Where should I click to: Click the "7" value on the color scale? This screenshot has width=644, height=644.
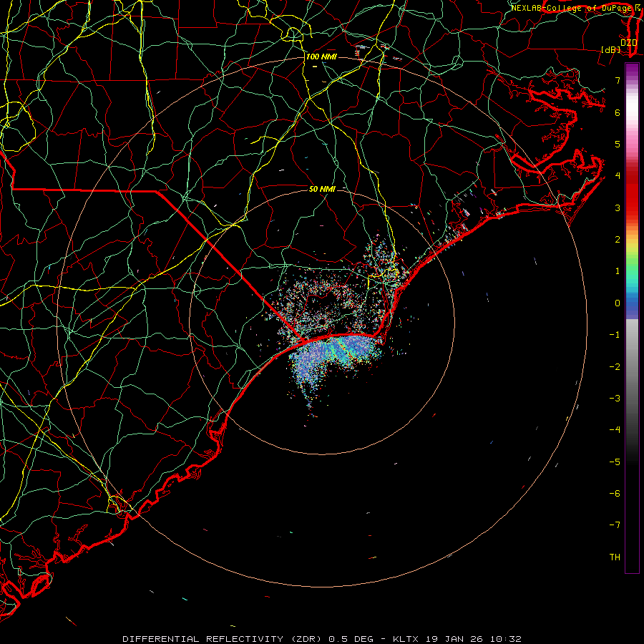point(618,80)
